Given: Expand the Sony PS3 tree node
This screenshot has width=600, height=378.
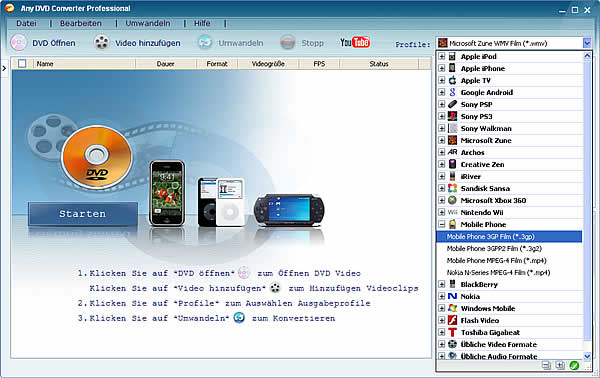Looking at the screenshot, I should pyautogui.click(x=442, y=116).
